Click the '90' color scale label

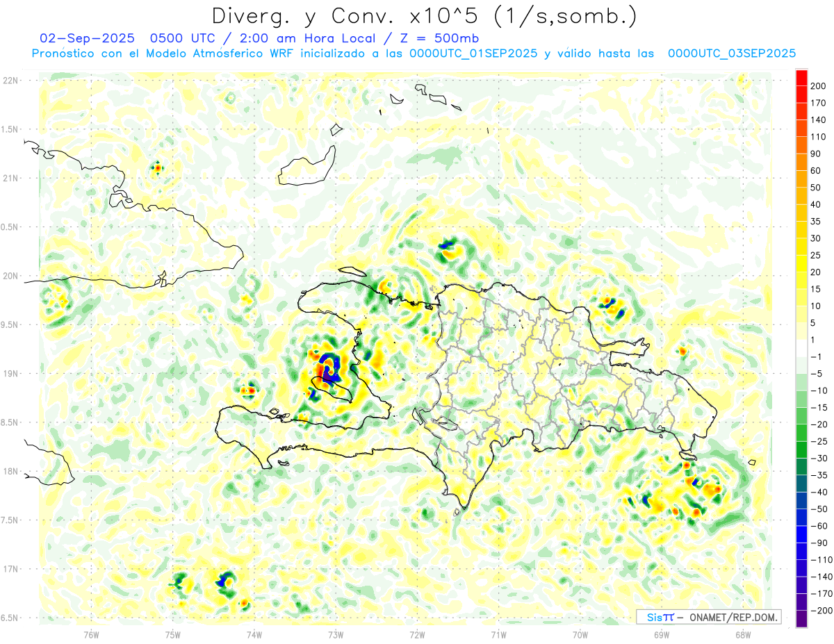817,154
